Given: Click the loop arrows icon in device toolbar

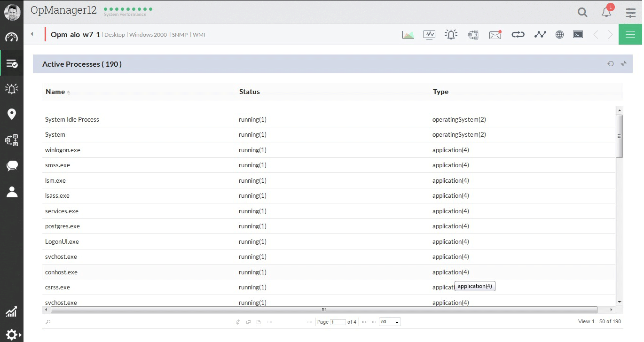Looking at the screenshot, I should (x=518, y=34).
